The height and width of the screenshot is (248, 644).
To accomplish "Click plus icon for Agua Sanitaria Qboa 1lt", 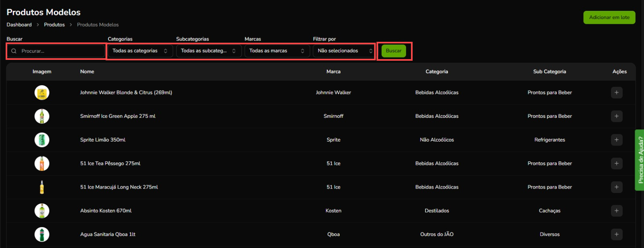I will [x=616, y=234].
